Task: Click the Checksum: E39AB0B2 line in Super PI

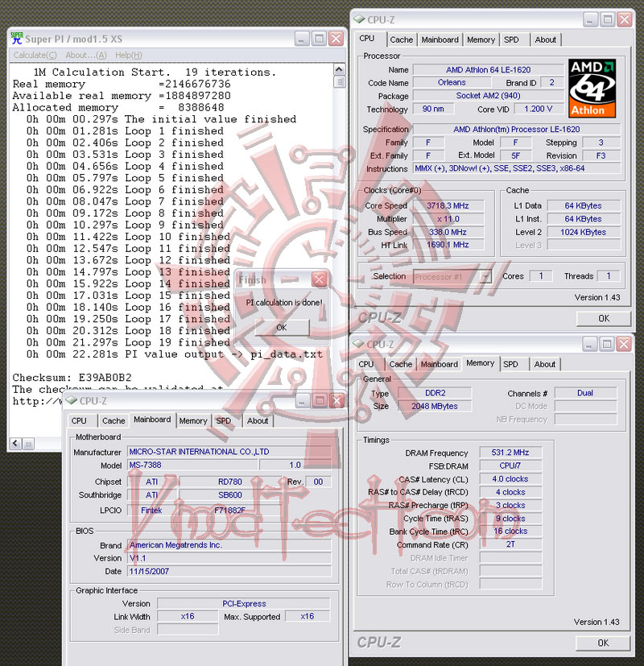Action: pyautogui.click(x=72, y=378)
